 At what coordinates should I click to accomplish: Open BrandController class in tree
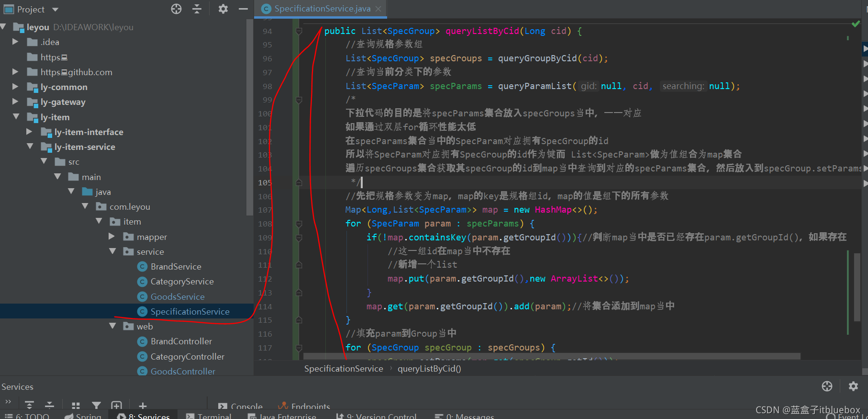click(181, 341)
